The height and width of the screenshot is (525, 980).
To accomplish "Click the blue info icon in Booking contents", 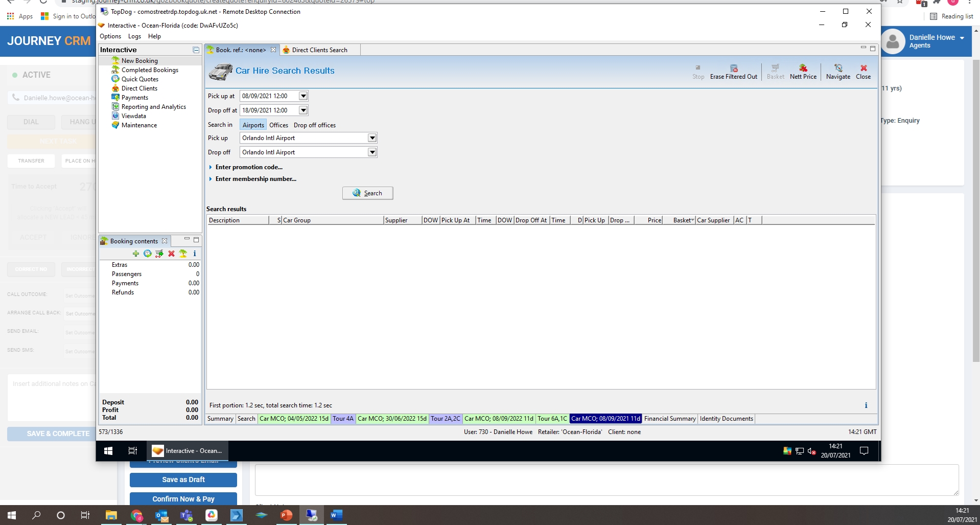I will tap(195, 254).
